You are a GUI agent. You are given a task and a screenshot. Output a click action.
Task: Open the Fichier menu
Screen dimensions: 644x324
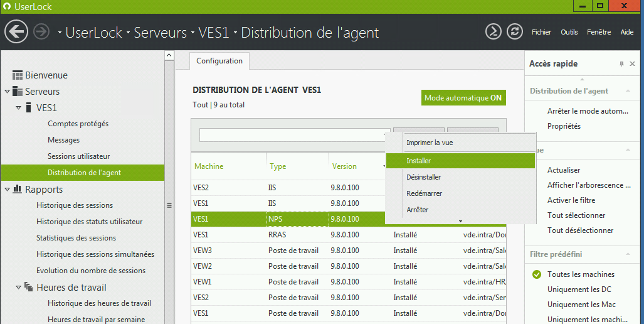(541, 32)
